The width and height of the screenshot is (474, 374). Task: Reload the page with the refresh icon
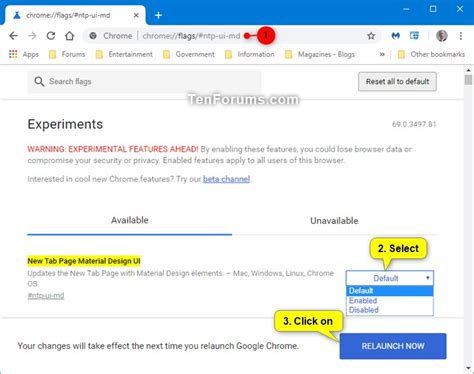(51, 36)
